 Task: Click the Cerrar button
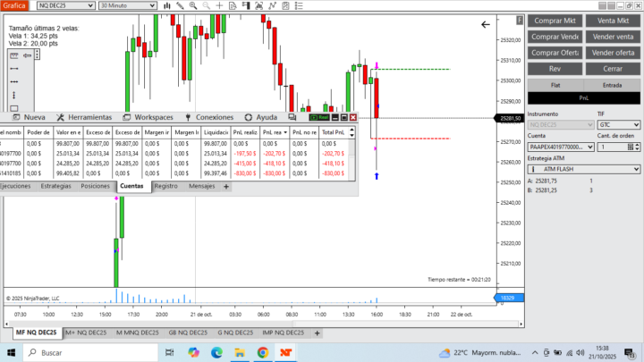pos(613,69)
